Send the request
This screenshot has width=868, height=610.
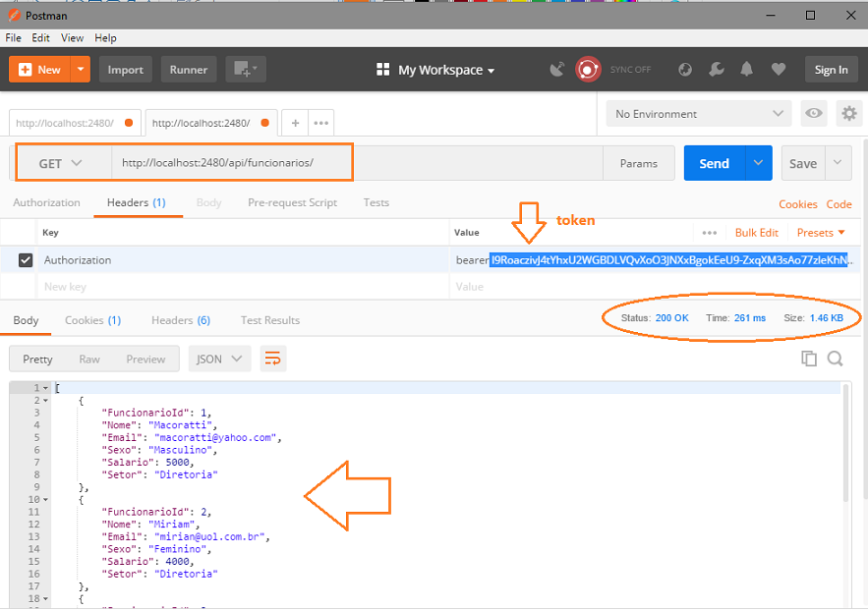coord(714,163)
